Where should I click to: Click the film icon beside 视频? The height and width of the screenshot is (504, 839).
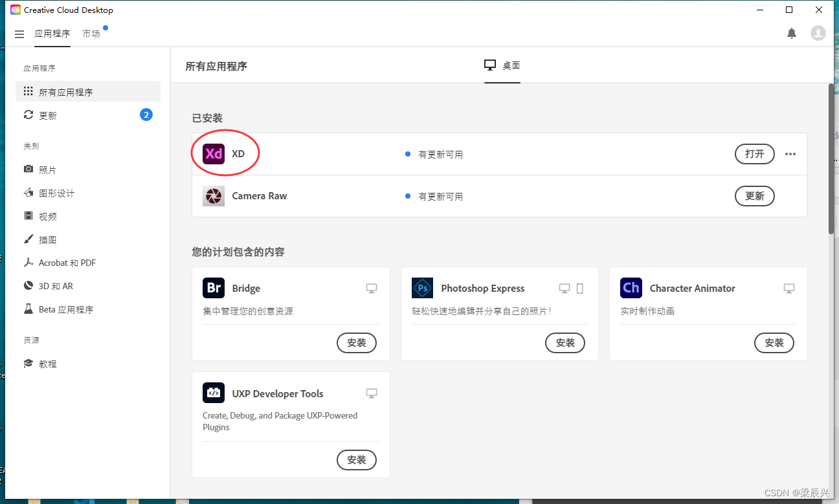[x=28, y=215]
